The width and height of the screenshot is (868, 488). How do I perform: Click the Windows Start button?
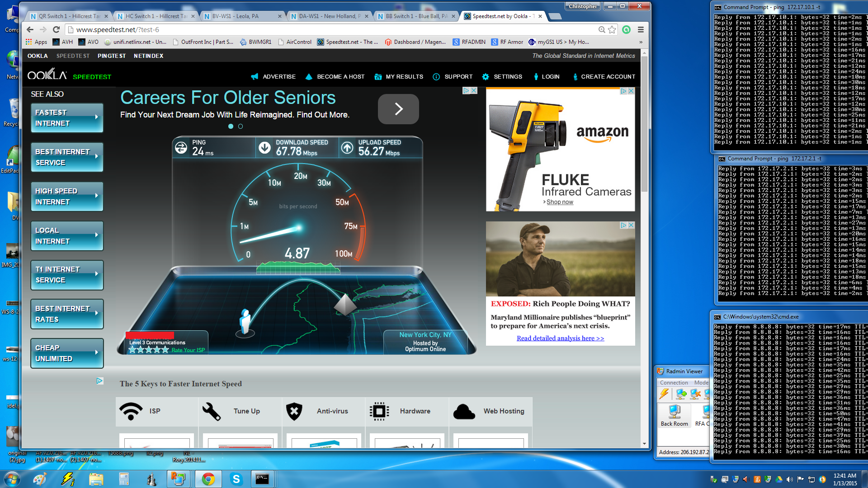click(x=12, y=479)
